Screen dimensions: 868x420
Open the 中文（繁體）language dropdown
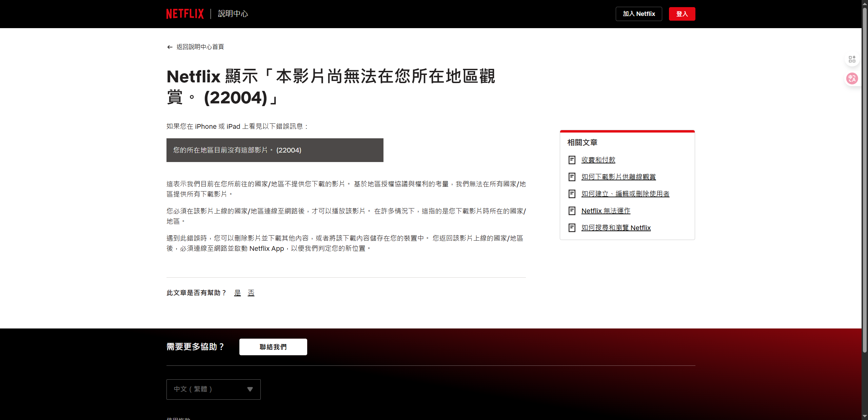coord(213,389)
